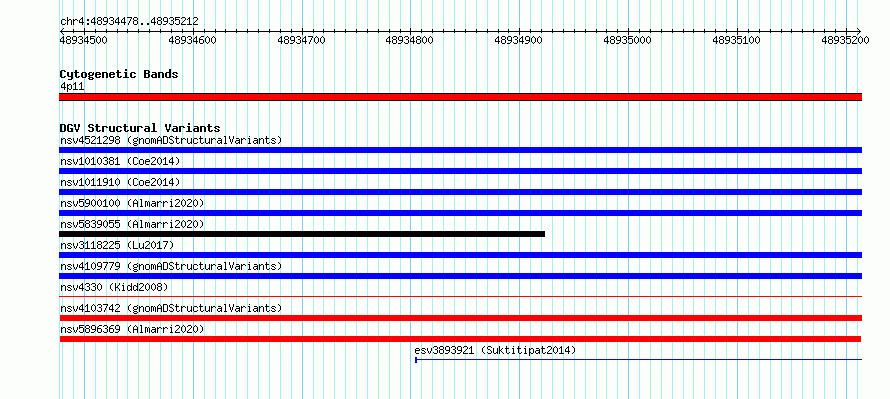Click ruler position 48934900
890x399 pixels.
(x=519, y=40)
